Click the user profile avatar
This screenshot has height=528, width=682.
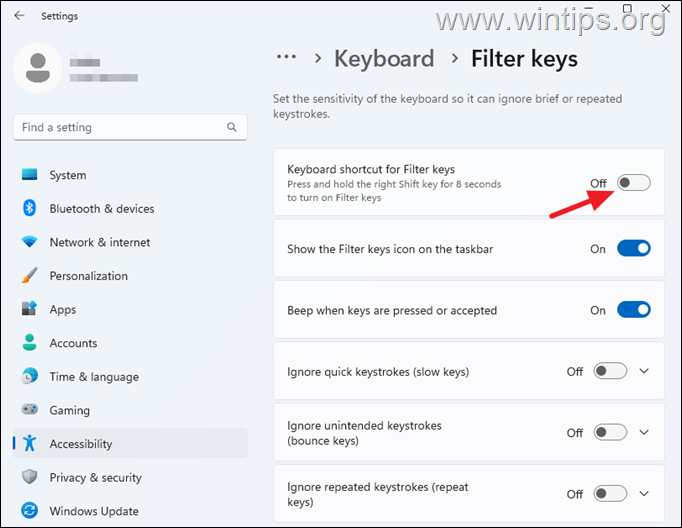tap(38, 68)
